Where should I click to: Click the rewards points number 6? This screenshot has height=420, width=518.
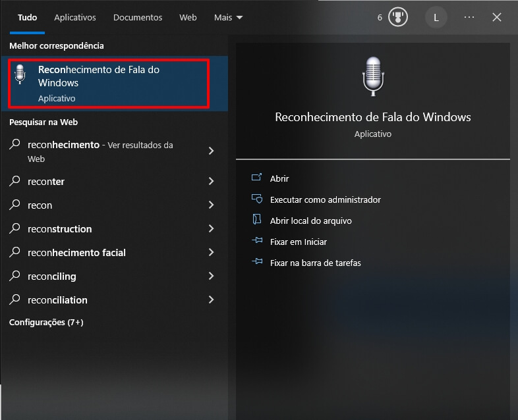[380, 18]
